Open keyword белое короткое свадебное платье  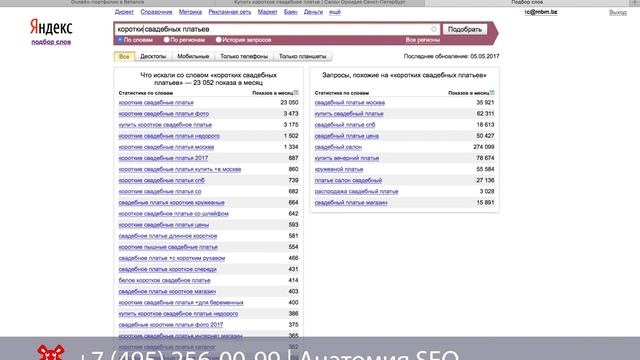tap(164, 280)
